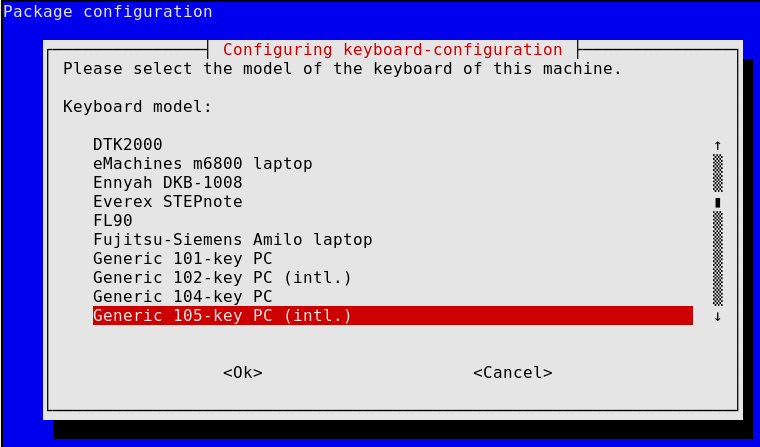Click the scroll up arrow in the list

pyautogui.click(x=717, y=145)
